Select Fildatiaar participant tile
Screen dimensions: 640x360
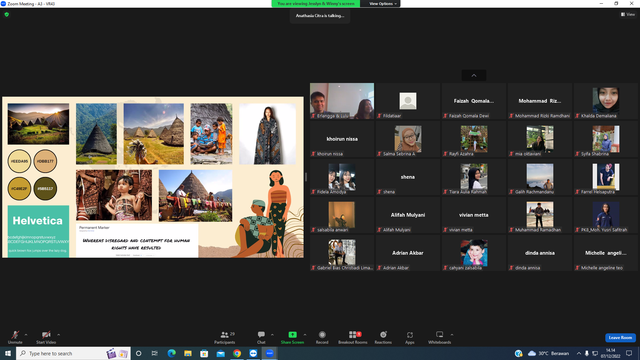[408, 101]
